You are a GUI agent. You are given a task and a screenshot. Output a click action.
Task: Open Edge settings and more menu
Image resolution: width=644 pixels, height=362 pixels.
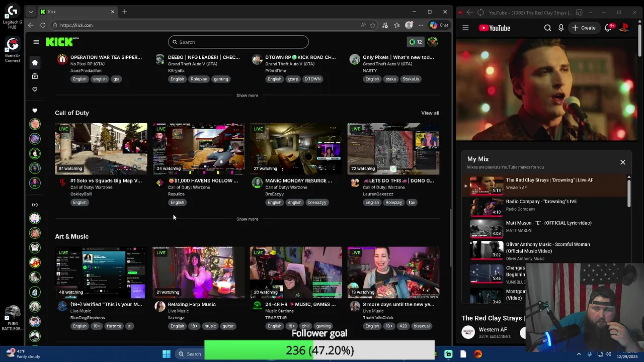point(421,25)
